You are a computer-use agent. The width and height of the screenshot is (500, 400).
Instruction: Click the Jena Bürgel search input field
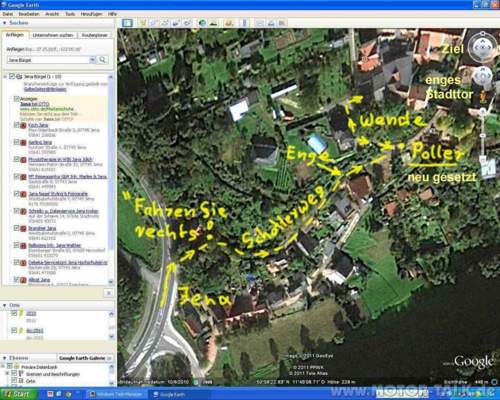[x=48, y=60]
